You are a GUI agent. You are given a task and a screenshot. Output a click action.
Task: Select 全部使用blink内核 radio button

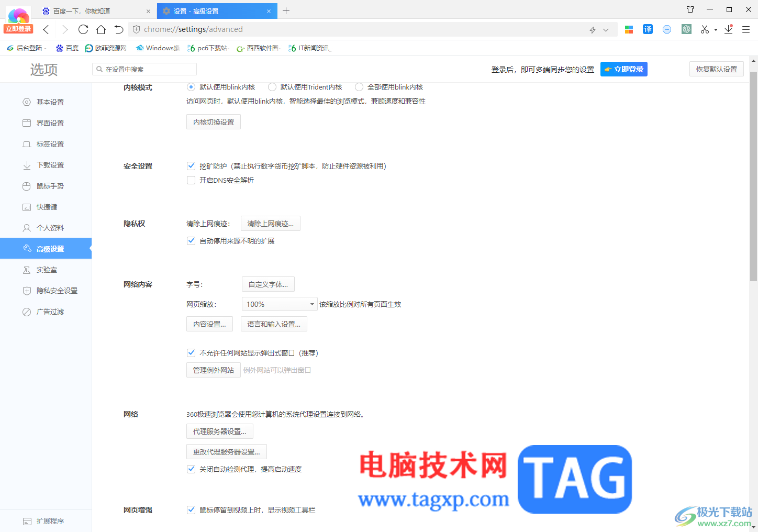coord(359,87)
